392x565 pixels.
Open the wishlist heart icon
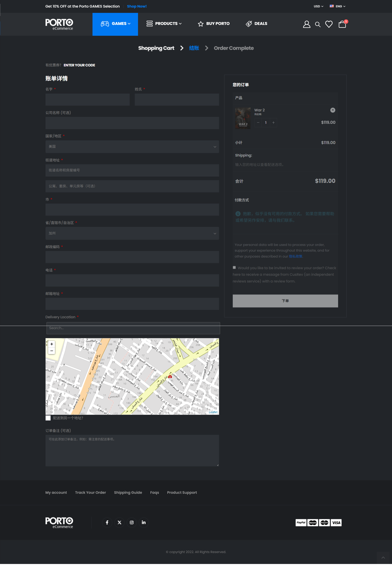[329, 24]
